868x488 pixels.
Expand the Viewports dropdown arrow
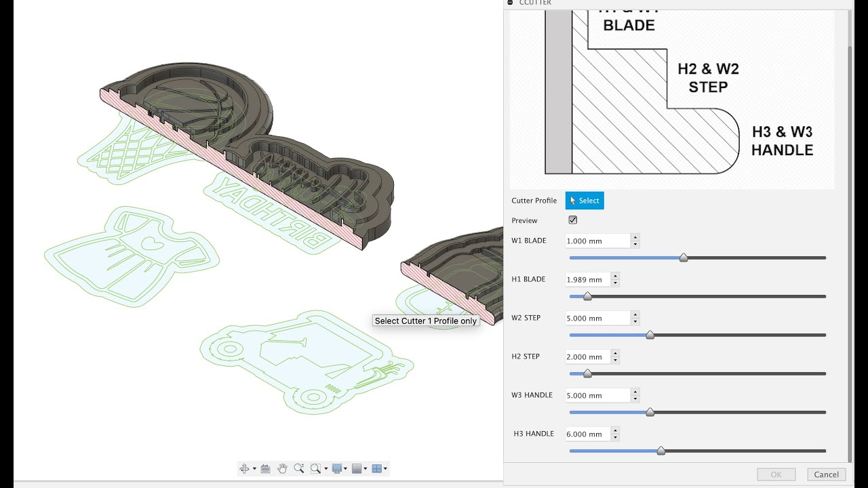(385, 468)
